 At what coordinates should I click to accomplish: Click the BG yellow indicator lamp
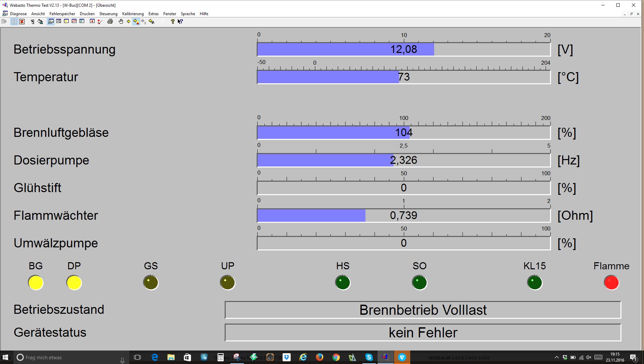[x=36, y=283]
